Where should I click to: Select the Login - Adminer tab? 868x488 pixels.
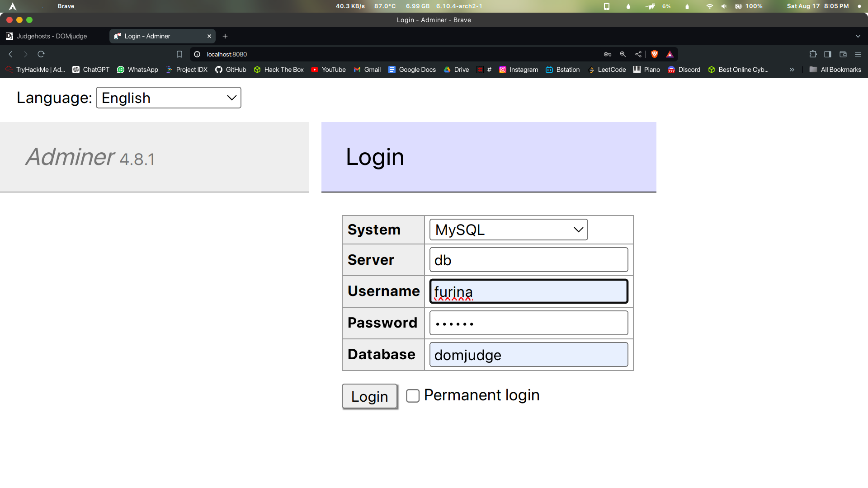(x=162, y=36)
